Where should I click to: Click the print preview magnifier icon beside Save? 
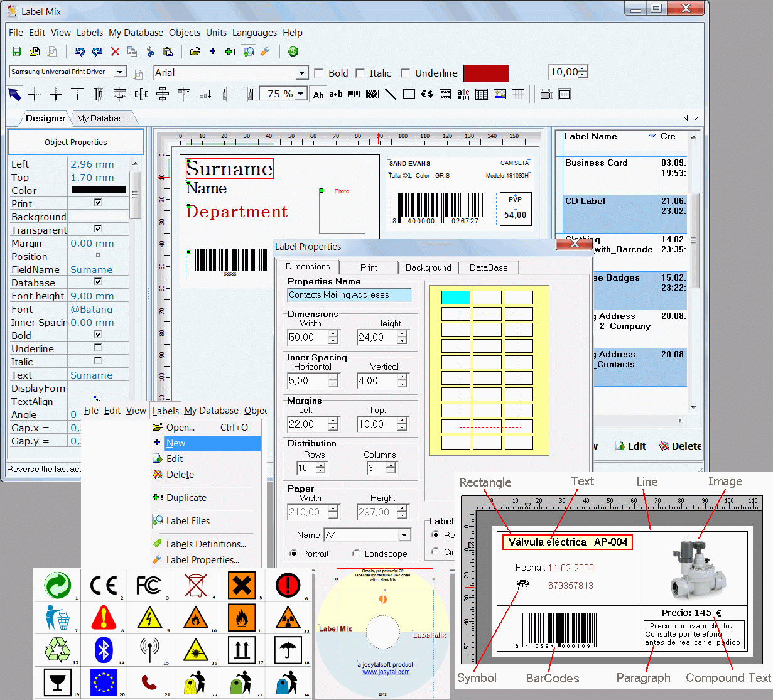[x=52, y=51]
